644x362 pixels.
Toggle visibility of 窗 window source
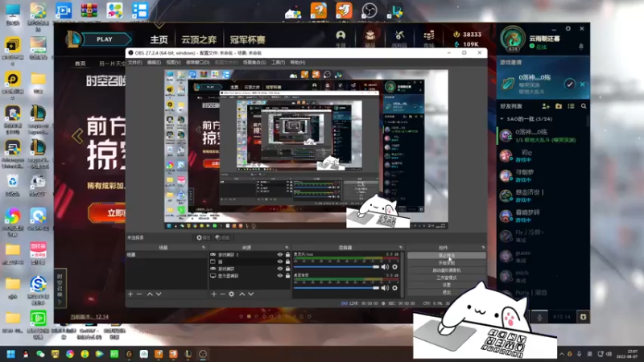click(x=279, y=261)
